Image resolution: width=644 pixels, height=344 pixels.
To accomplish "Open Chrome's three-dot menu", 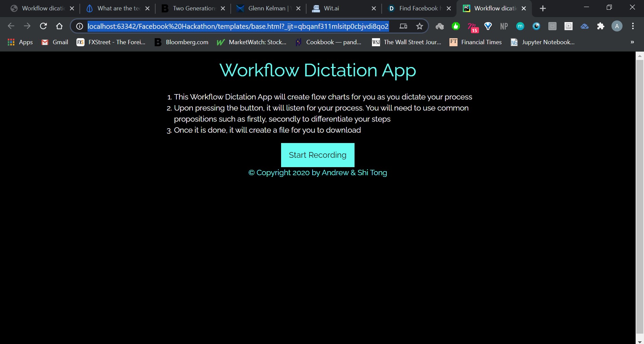I will coord(633,26).
